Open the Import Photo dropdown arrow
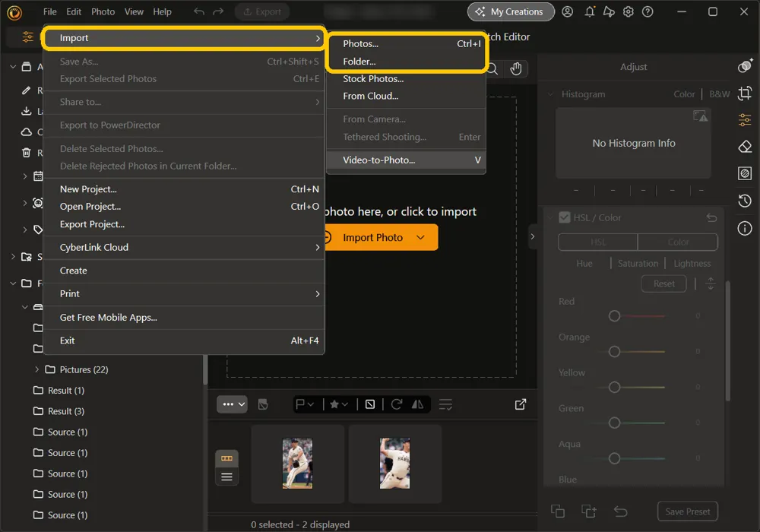 [x=420, y=237]
